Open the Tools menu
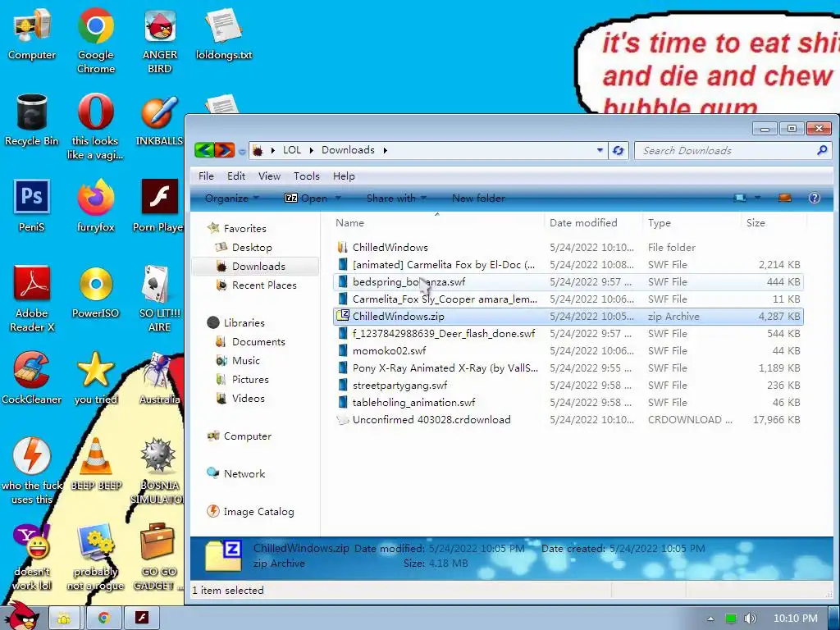This screenshot has height=630, width=840. (x=307, y=176)
